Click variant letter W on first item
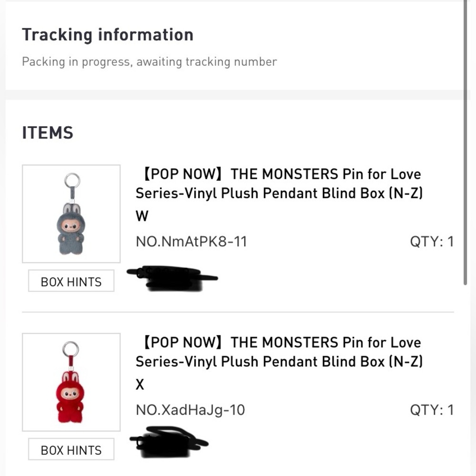This screenshot has height=476, width=476. [x=142, y=216]
